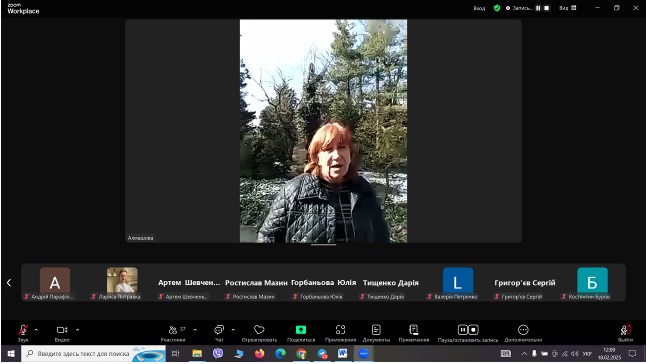Show previous participants with left arrow

pyautogui.click(x=9, y=282)
